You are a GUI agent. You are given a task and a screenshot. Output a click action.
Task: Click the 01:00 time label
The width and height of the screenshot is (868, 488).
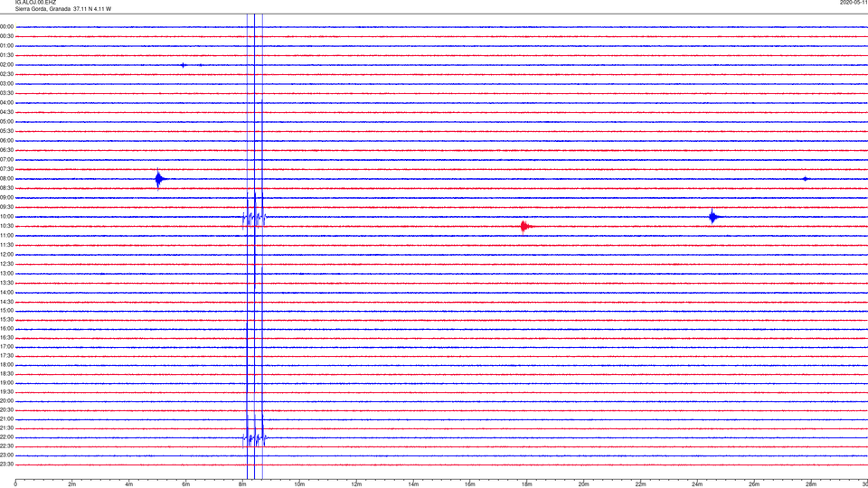[x=7, y=46]
